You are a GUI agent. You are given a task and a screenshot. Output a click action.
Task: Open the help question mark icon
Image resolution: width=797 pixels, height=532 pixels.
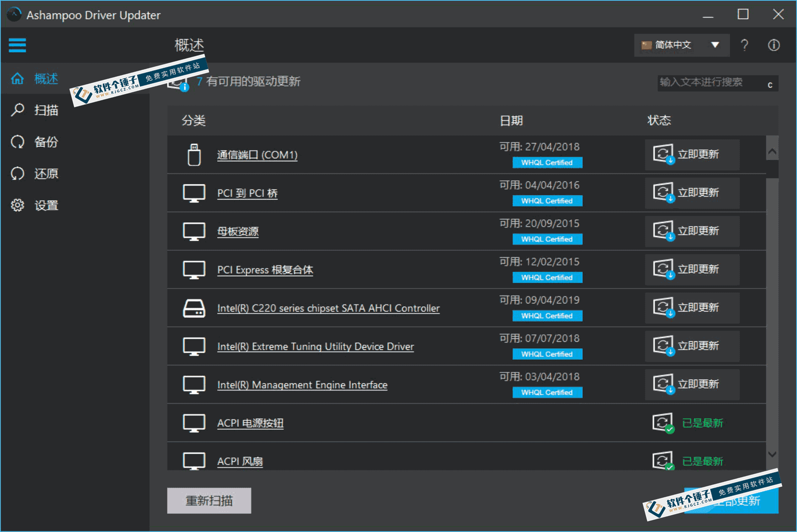pyautogui.click(x=744, y=45)
